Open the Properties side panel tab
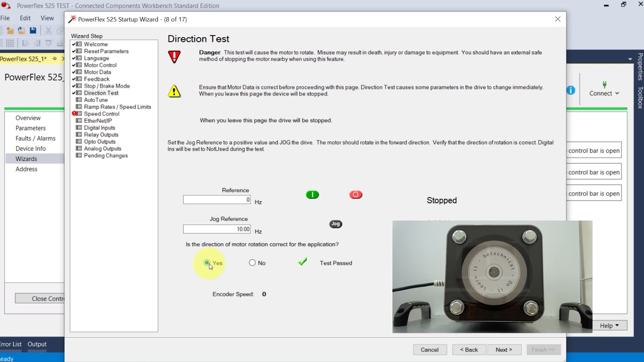This screenshot has width=644, height=362. pyautogui.click(x=640, y=66)
